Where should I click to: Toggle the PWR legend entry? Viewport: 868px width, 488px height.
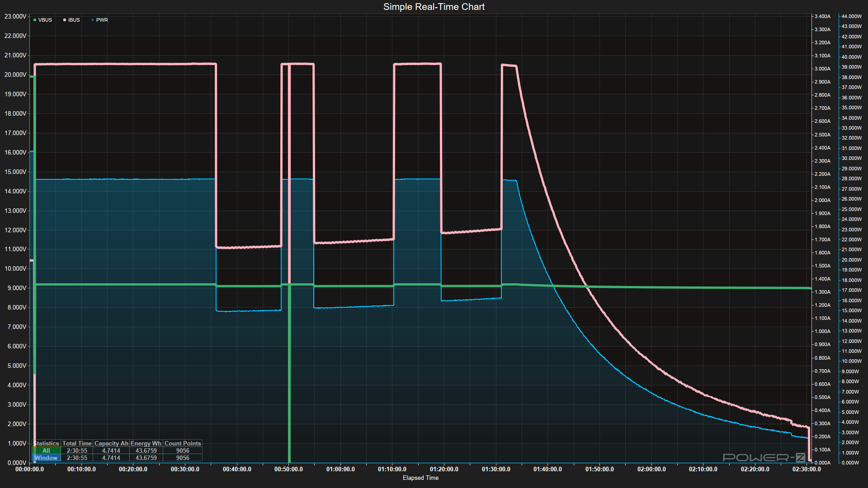point(99,20)
